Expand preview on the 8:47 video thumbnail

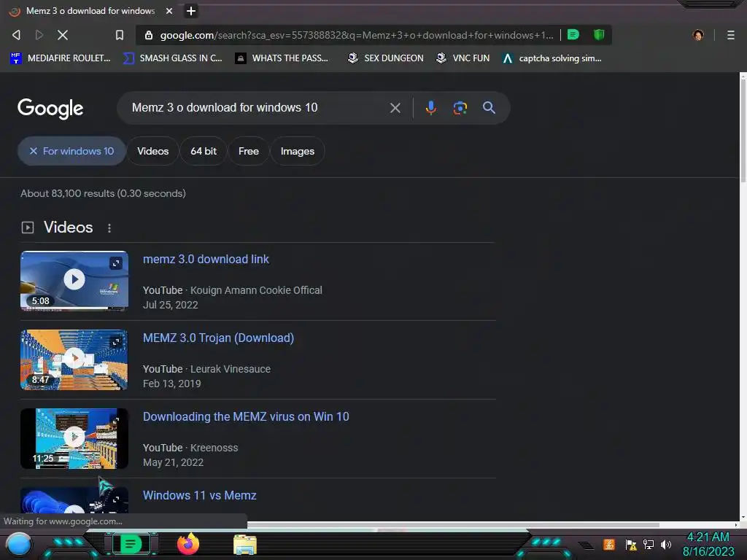(116, 342)
